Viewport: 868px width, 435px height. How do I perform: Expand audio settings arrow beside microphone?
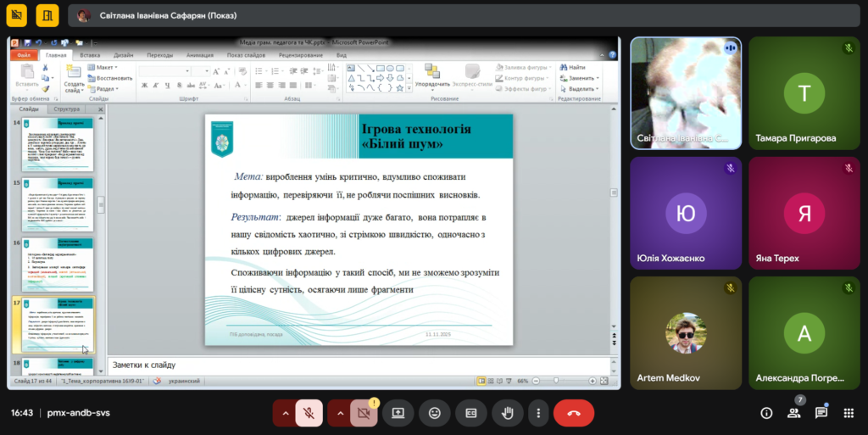[285, 413]
